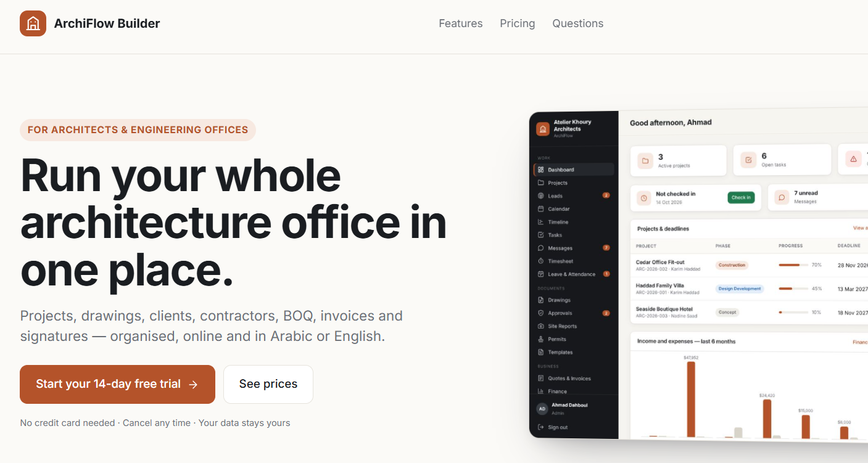Open Leads via its target icon

coord(541,195)
